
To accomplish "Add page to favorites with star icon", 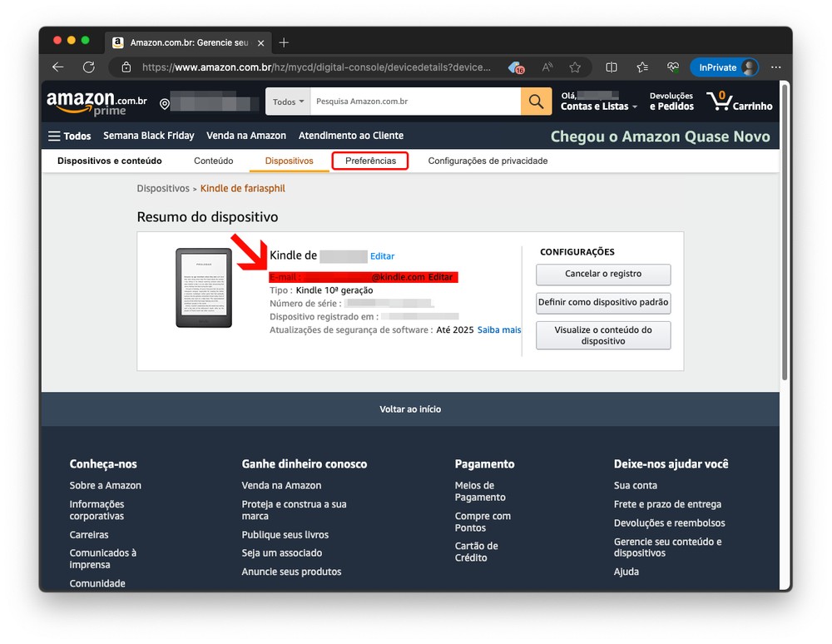I will 575,67.
